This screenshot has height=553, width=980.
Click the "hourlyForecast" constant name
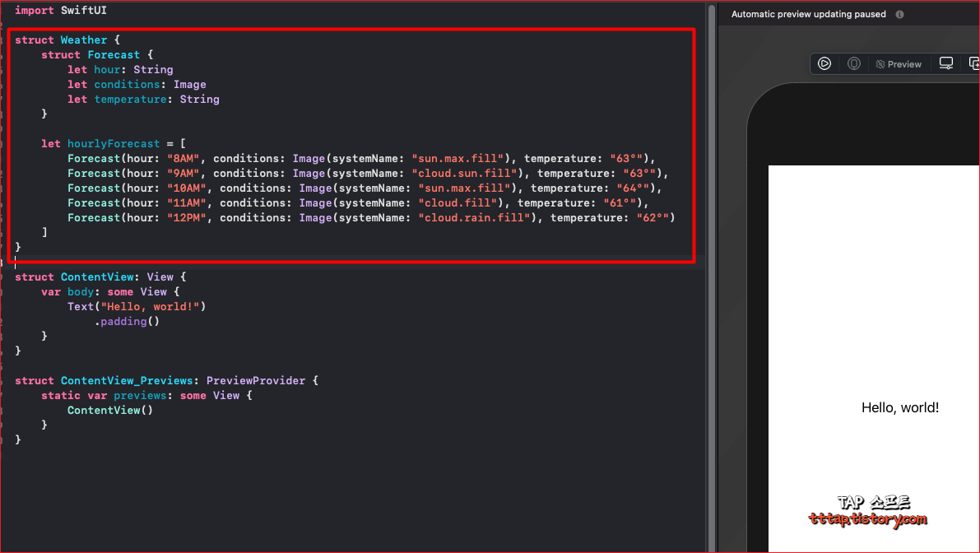(114, 144)
